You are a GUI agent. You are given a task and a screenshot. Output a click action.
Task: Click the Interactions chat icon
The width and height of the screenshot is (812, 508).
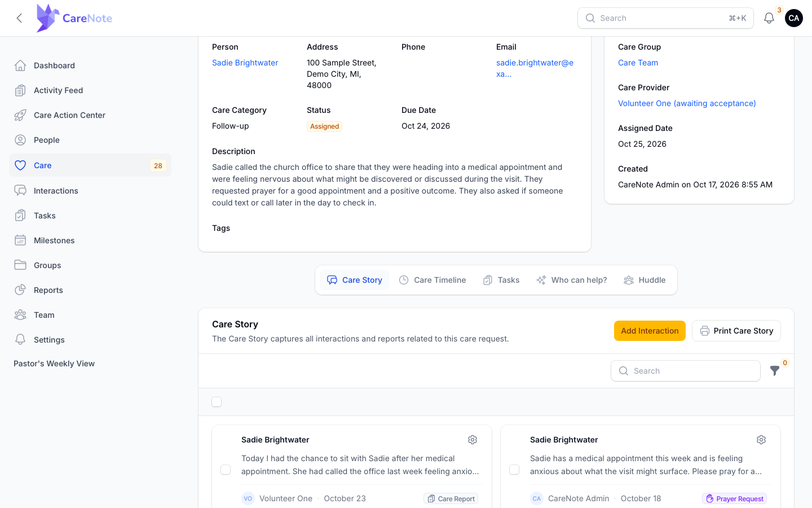click(x=20, y=191)
